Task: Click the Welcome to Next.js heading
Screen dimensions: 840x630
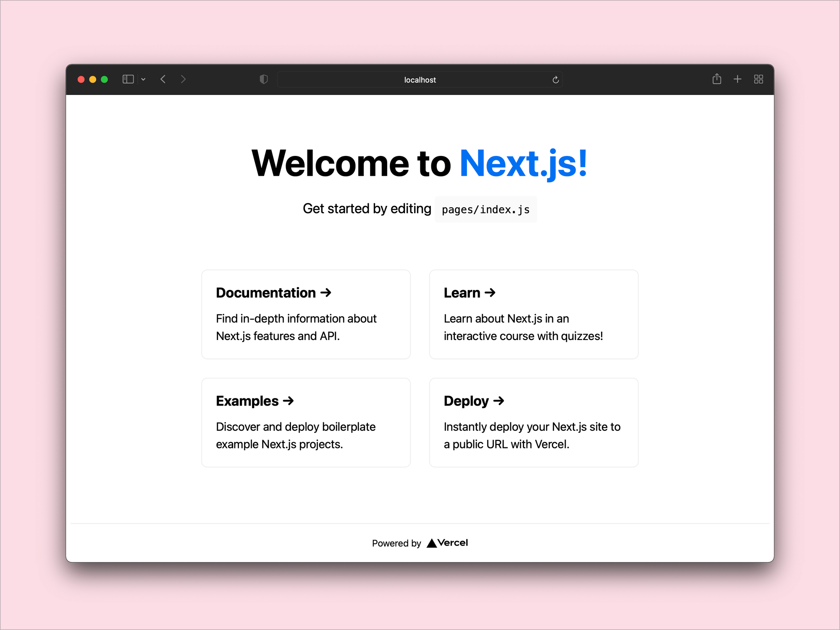Action: point(420,163)
